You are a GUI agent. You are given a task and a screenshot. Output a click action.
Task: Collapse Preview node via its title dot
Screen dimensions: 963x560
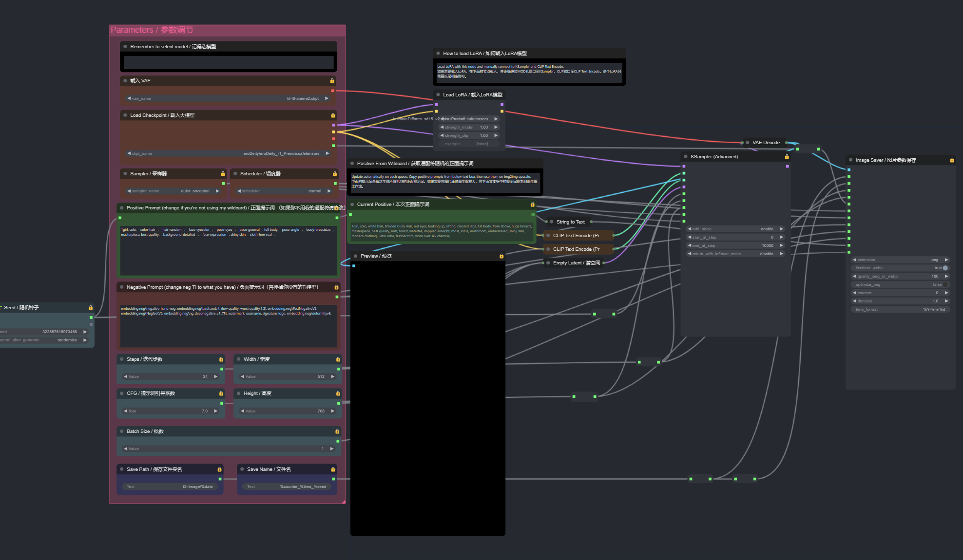356,256
